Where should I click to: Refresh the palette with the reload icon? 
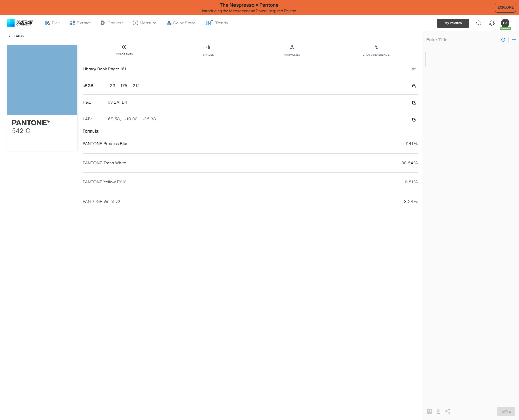click(x=503, y=40)
